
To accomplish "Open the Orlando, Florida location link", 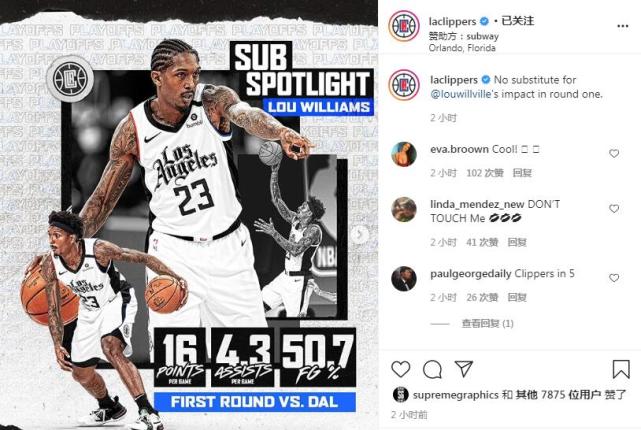I will pos(462,48).
